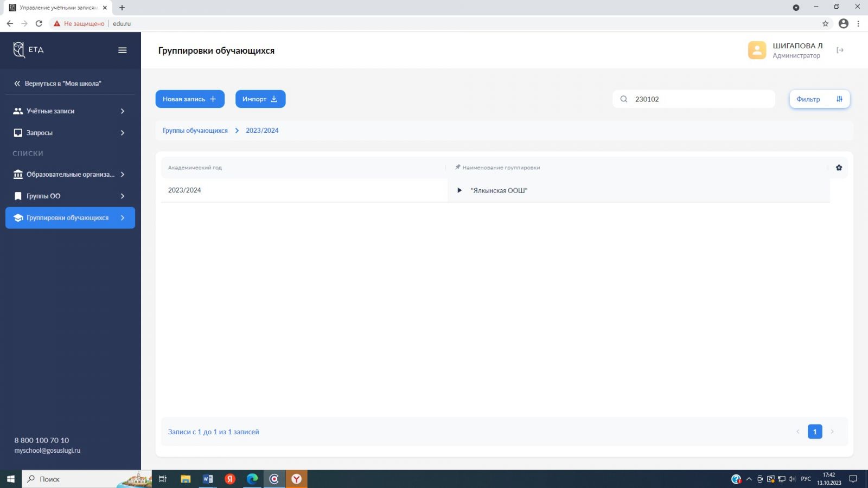This screenshot has height=488, width=868.
Task: Click the hamburger menu icon in sidebar
Action: (123, 50)
